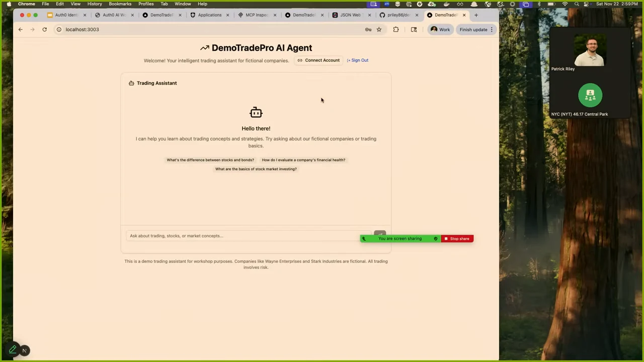Screen dimensions: 644x362
Task: Open Spotlight search in the menu bar
Action: (577, 4)
